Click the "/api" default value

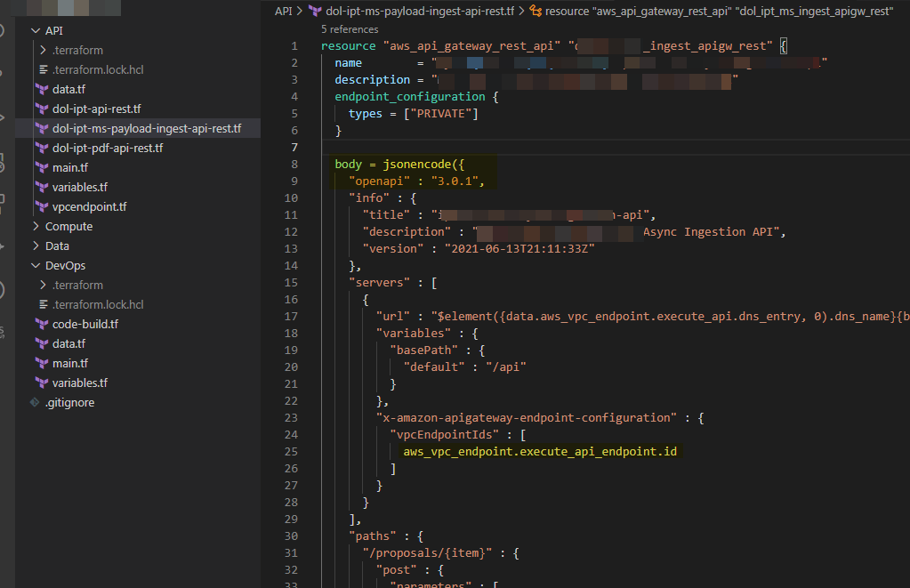pyautogui.click(x=506, y=366)
